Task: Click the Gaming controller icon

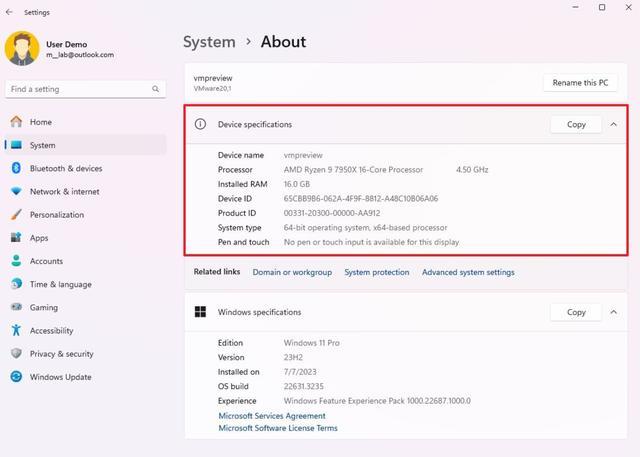Action: (x=16, y=307)
